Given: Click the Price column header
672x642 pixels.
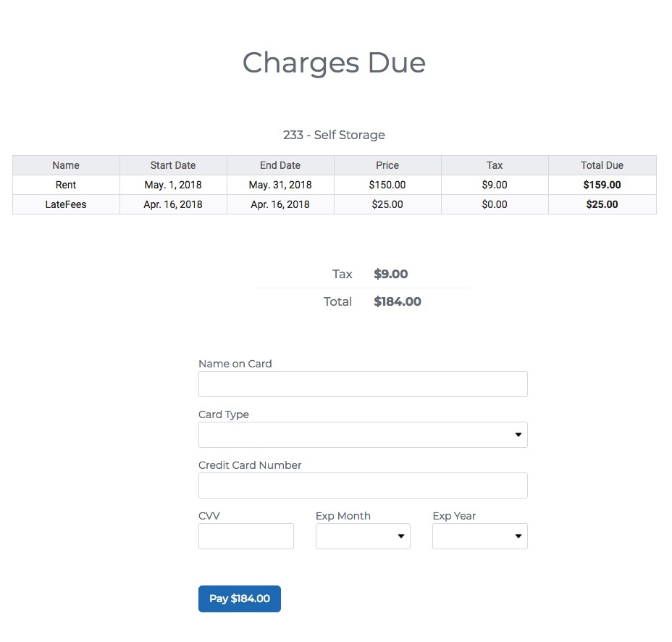Looking at the screenshot, I should click(387, 165).
